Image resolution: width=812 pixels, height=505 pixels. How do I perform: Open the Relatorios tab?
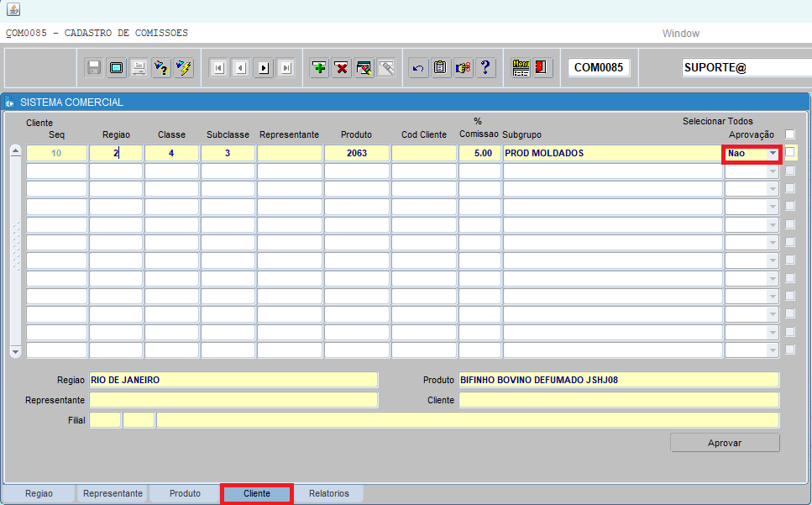(x=329, y=493)
